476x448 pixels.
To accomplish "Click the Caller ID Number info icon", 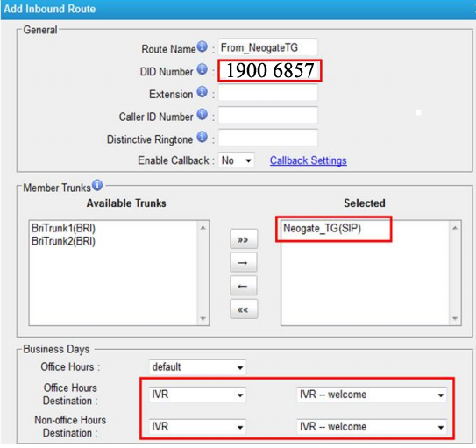I will 202,115.
